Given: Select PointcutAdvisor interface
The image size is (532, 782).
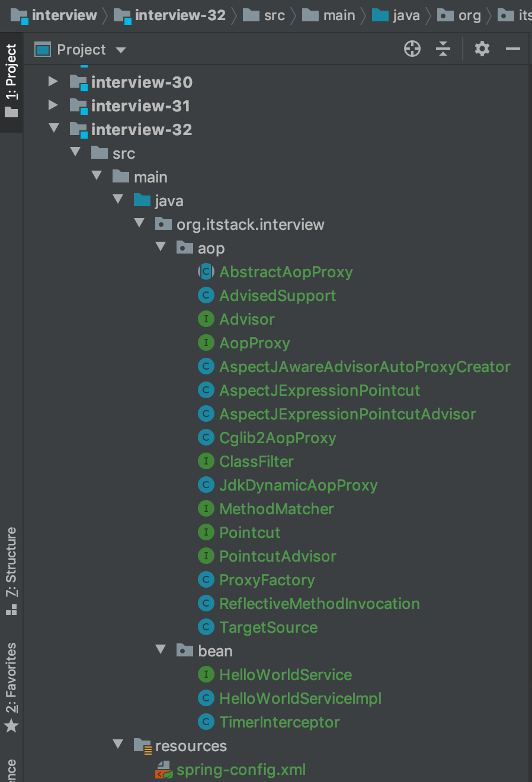Looking at the screenshot, I should [278, 556].
